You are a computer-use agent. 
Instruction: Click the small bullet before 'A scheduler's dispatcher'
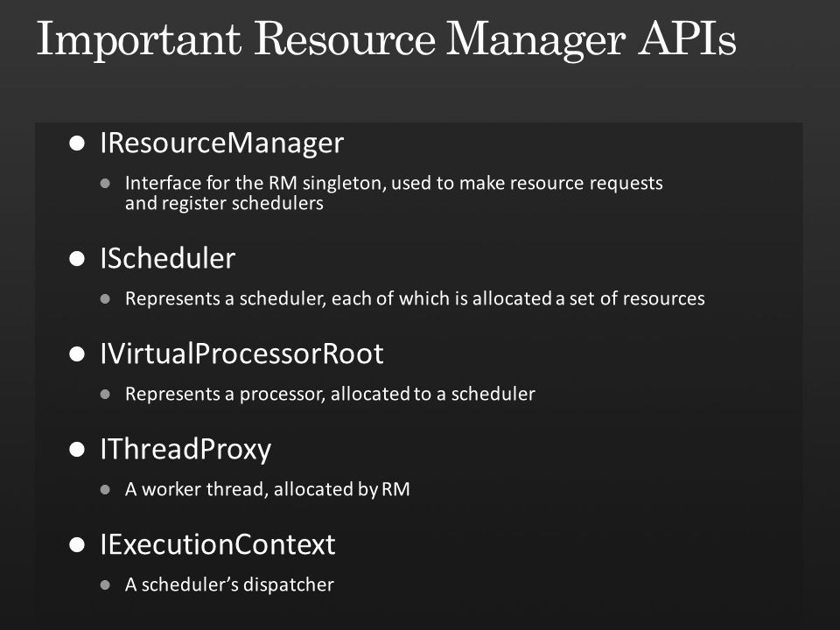105,585
